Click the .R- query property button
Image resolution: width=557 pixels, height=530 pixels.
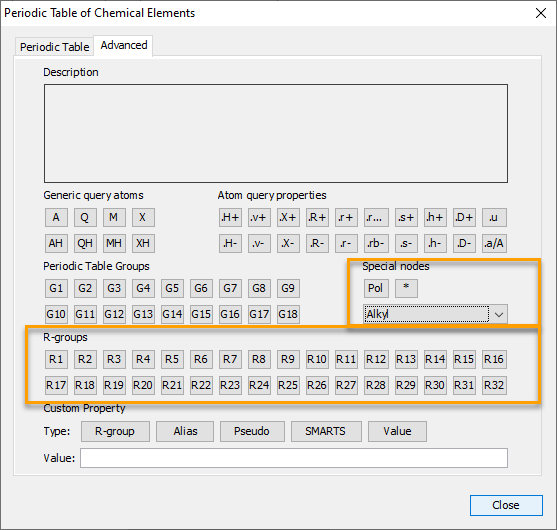[317, 243]
